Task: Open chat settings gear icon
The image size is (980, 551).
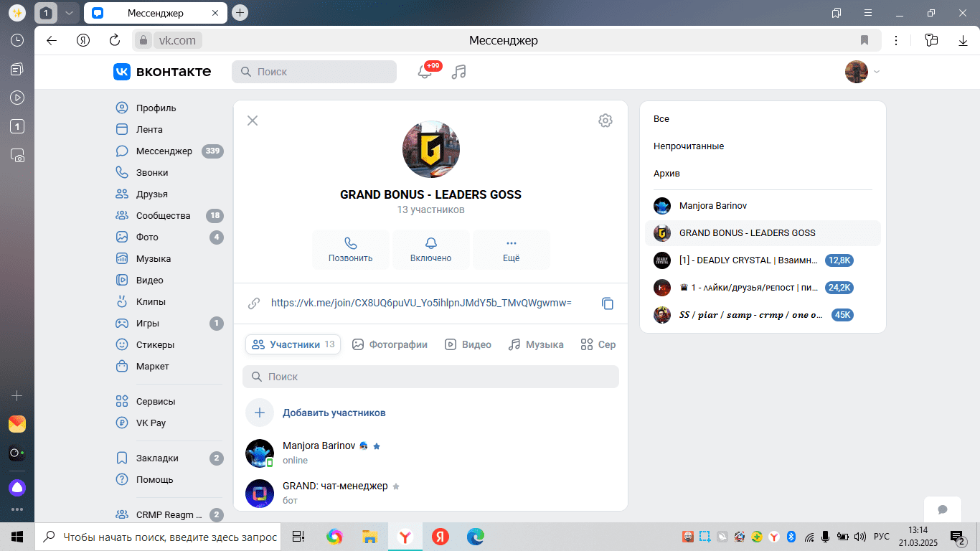Action: [606, 121]
